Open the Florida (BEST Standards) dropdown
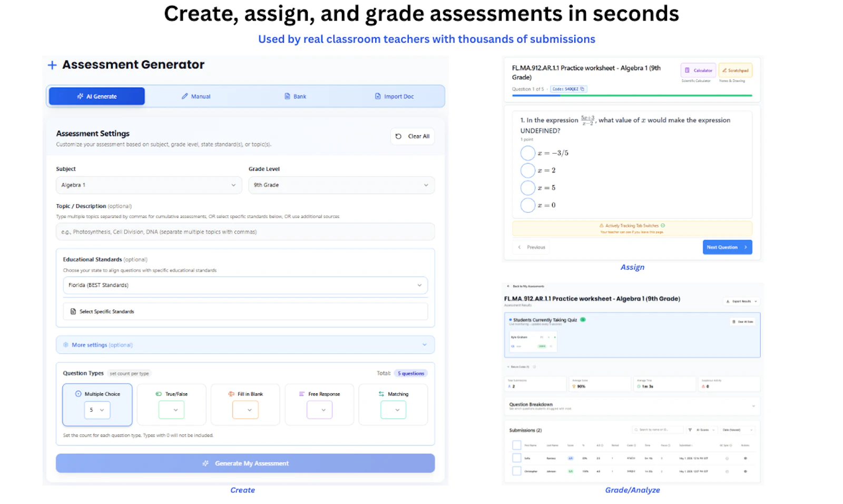The width and height of the screenshot is (843, 504). click(x=246, y=285)
